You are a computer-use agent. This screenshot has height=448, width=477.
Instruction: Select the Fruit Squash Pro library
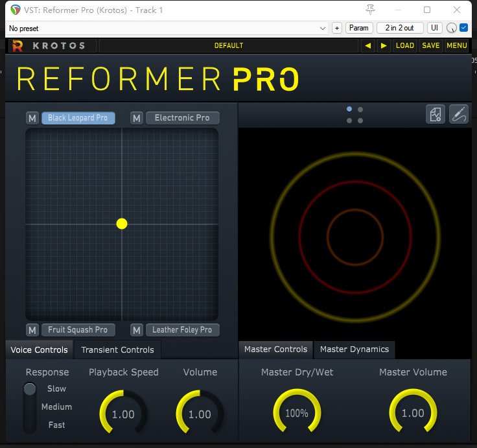coord(78,330)
